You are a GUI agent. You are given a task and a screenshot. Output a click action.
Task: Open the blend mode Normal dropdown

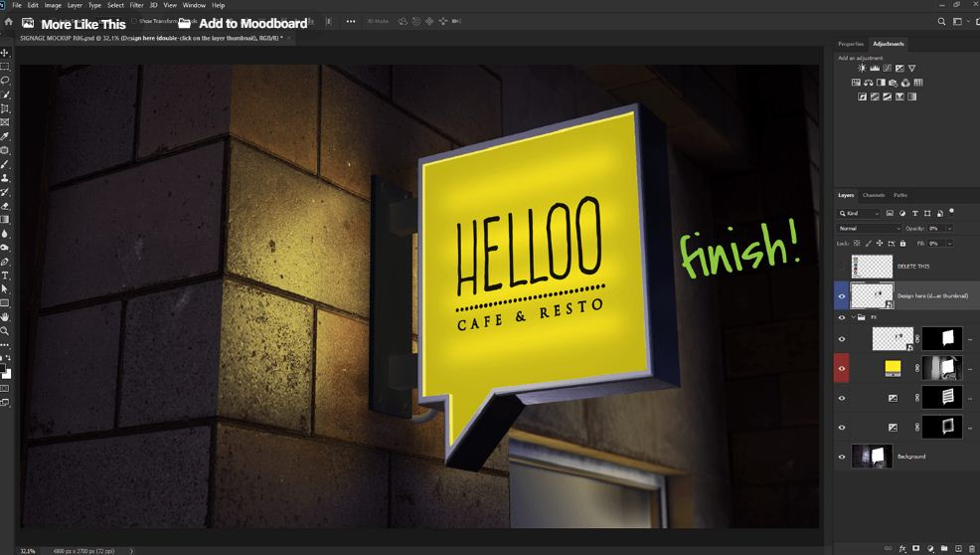(x=870, y=228)
